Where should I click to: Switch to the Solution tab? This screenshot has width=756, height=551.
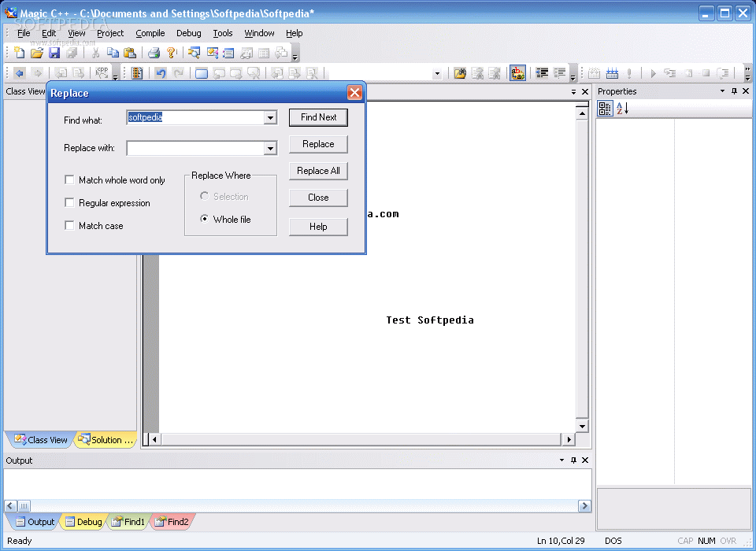(x=106, y=440)
